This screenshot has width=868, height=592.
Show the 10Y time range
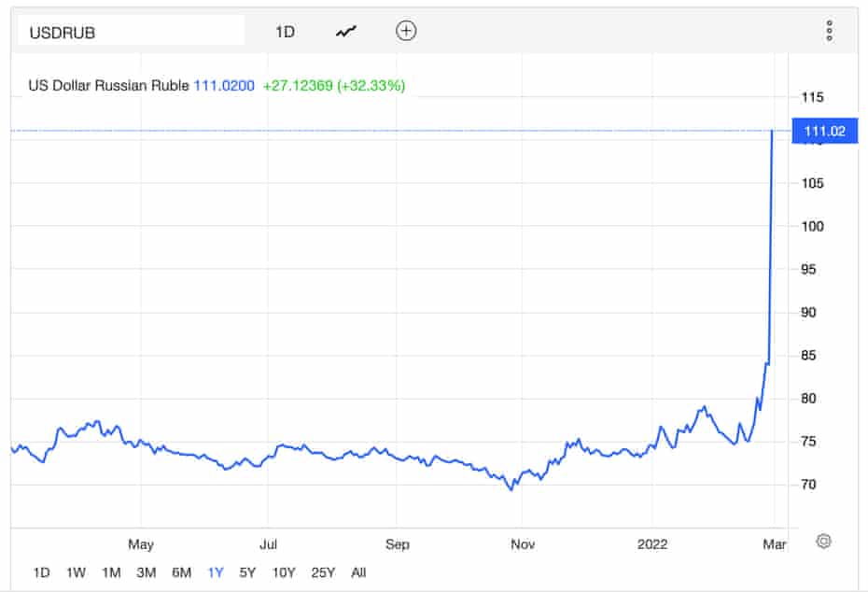click(283, 572)
